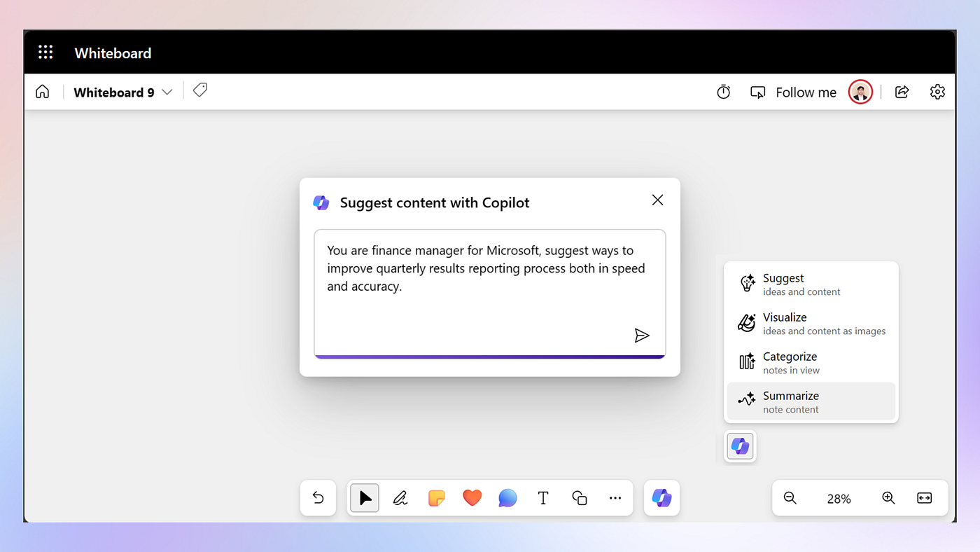980x552 pixels.
Task: Expand the Whiteboard 9 name dropdown
Action: click(x=167, y=92)
